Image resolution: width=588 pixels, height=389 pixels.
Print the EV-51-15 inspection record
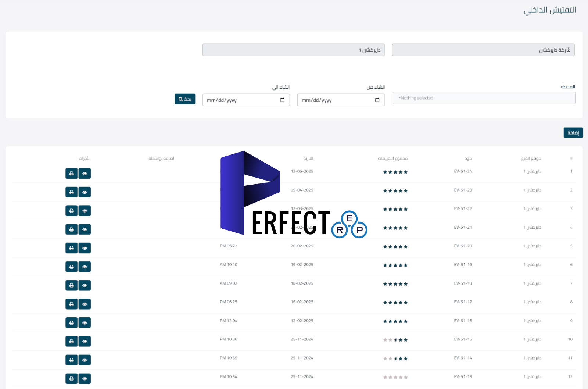point(71,341)
